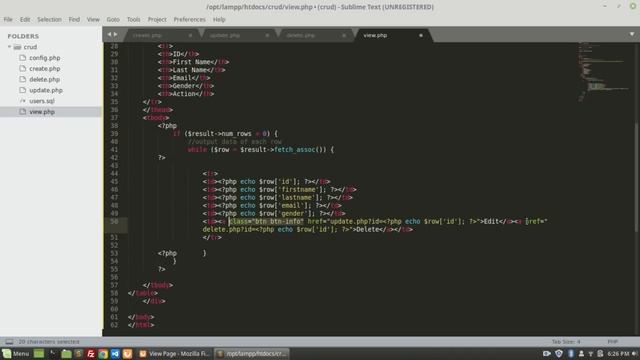Open the user account tray icon
640x360 pixels.
click(x=581, y=353)
